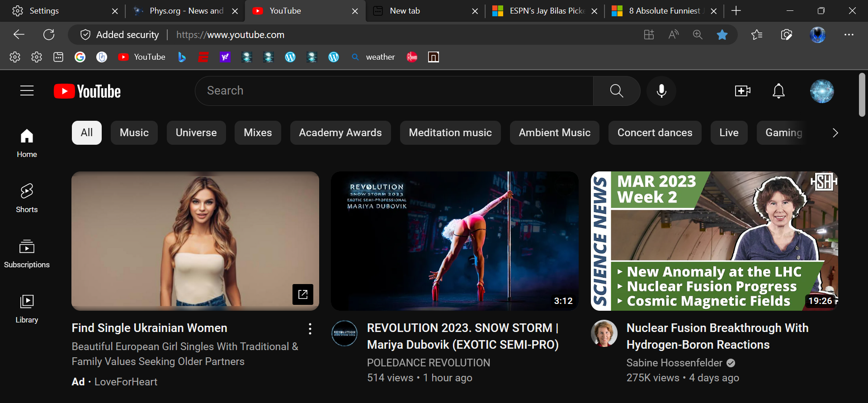This screenshot has height=403, width=868.
Task: Switch to the Phys.org browser tab
Action: (186, 11)
